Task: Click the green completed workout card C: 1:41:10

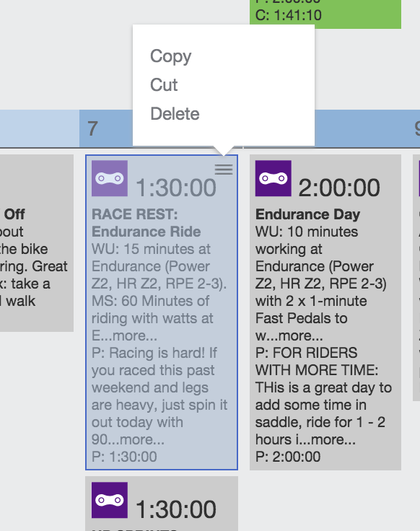Action: pyautogui.click(x=325, y=14)
